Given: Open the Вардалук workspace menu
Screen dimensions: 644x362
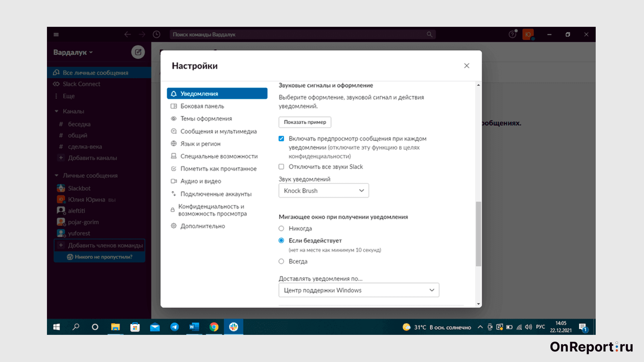Looking at the screenshot, I should [73, 52].
